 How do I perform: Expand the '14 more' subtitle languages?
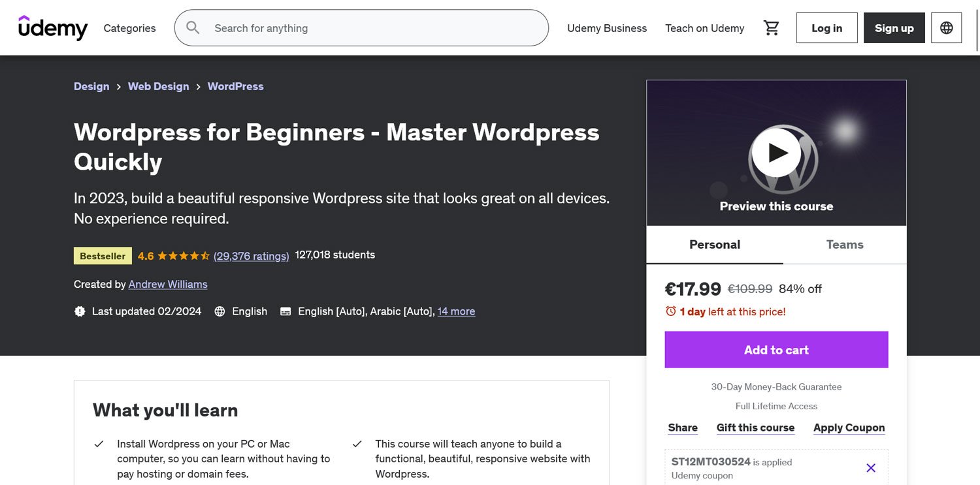[x=456, y=311]
